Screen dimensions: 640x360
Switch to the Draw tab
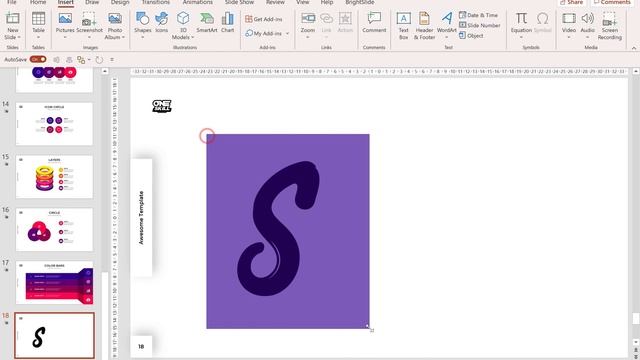pos(92,2)
